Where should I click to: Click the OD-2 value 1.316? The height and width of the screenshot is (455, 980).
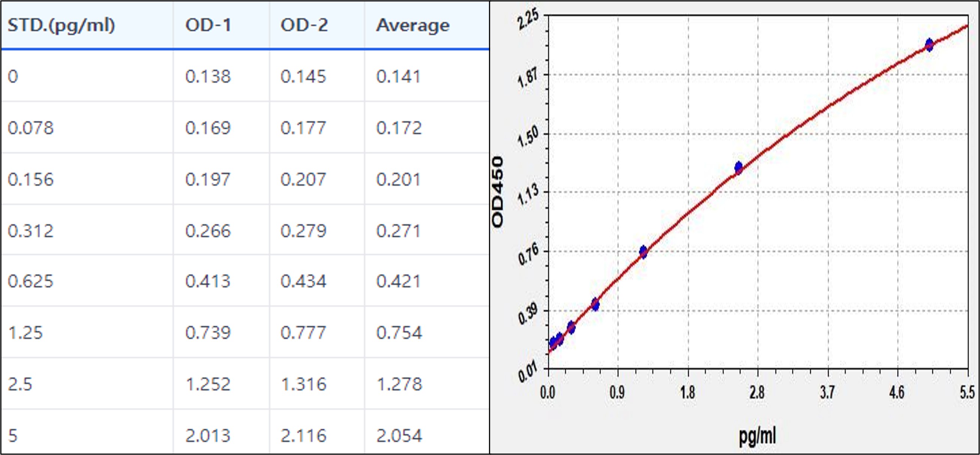303,384
